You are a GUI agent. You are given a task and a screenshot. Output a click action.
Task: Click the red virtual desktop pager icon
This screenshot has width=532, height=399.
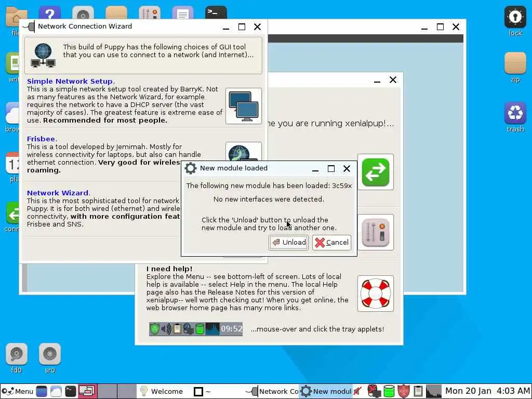pos(87,391)
